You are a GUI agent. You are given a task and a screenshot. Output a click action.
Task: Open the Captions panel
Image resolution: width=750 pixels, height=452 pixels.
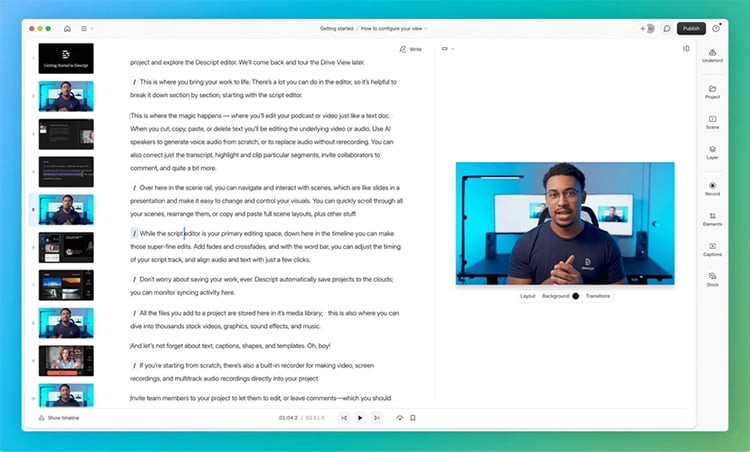click(712, 249)
